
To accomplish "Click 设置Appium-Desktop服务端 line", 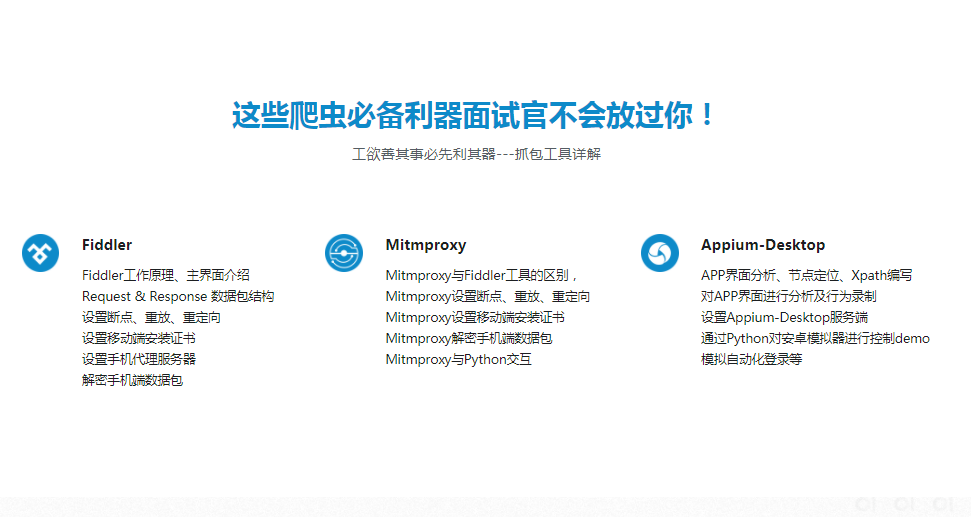I will click(785, 318).
